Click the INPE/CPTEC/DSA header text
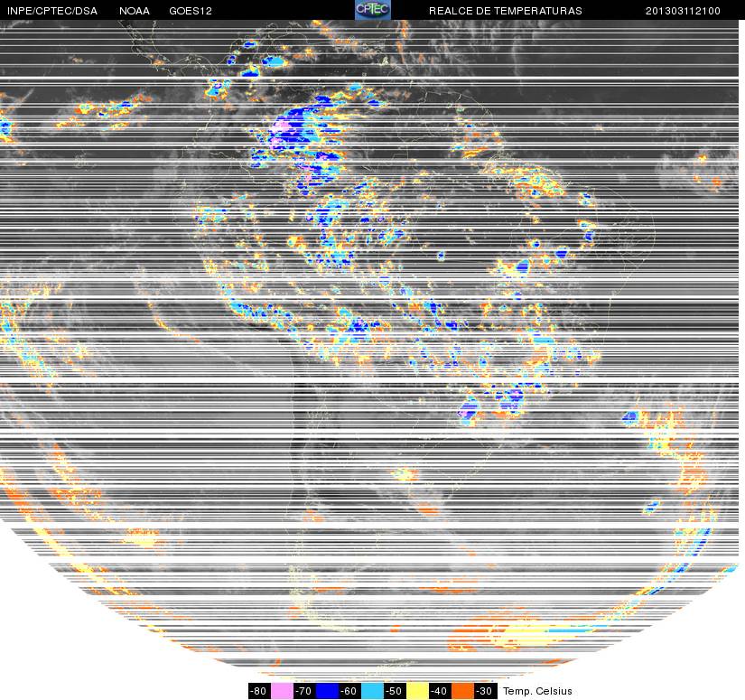Screen dimensions: 745x700 52,11
